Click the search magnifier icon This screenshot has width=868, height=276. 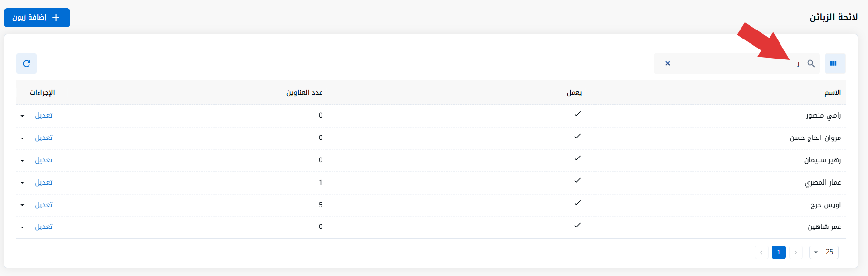coord(811,63)
